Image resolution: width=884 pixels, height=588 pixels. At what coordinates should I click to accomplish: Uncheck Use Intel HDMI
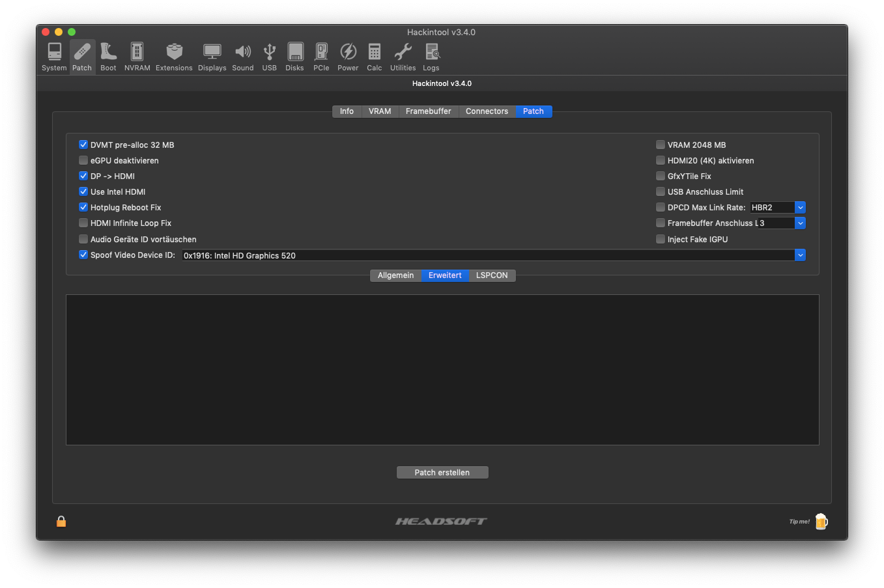coord(83,191)
